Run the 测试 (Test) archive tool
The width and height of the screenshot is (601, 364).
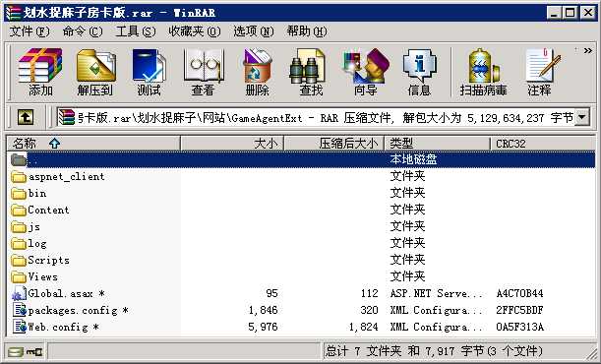pos(150,72)
